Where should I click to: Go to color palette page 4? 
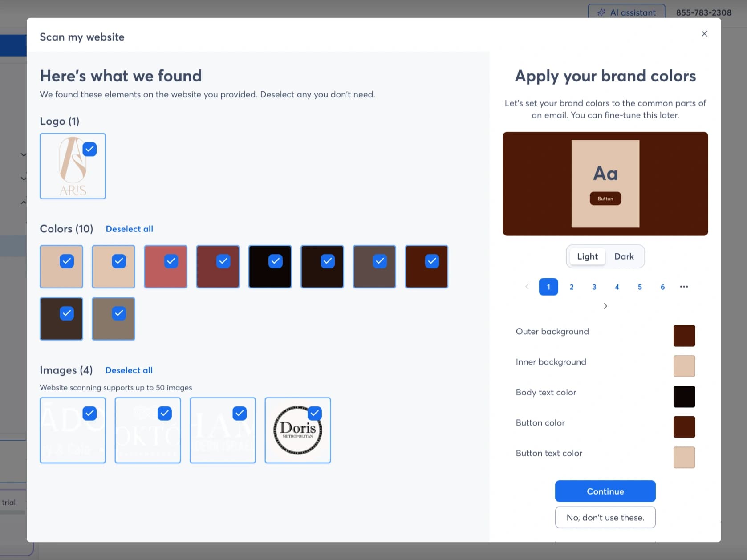pyautogui.click(x=617, y=287)
